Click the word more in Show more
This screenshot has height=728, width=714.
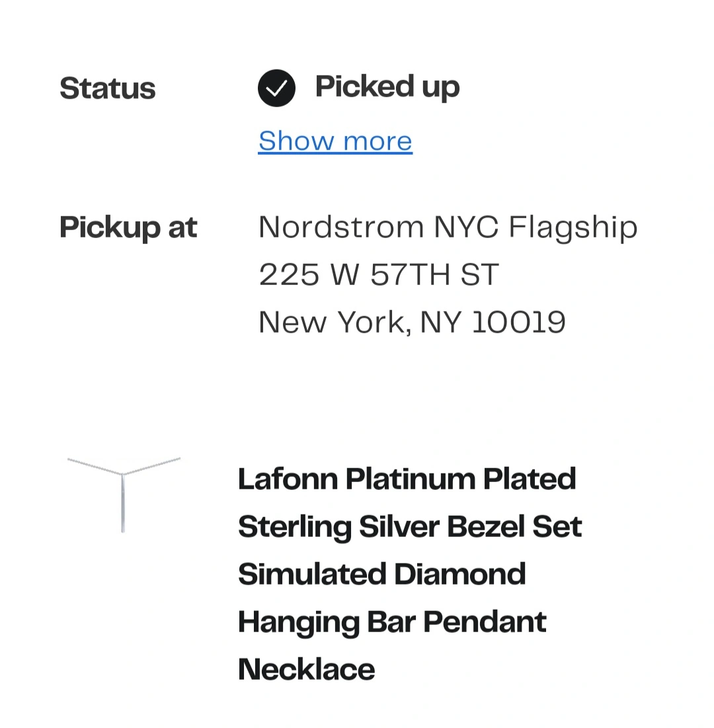[377, 141]
